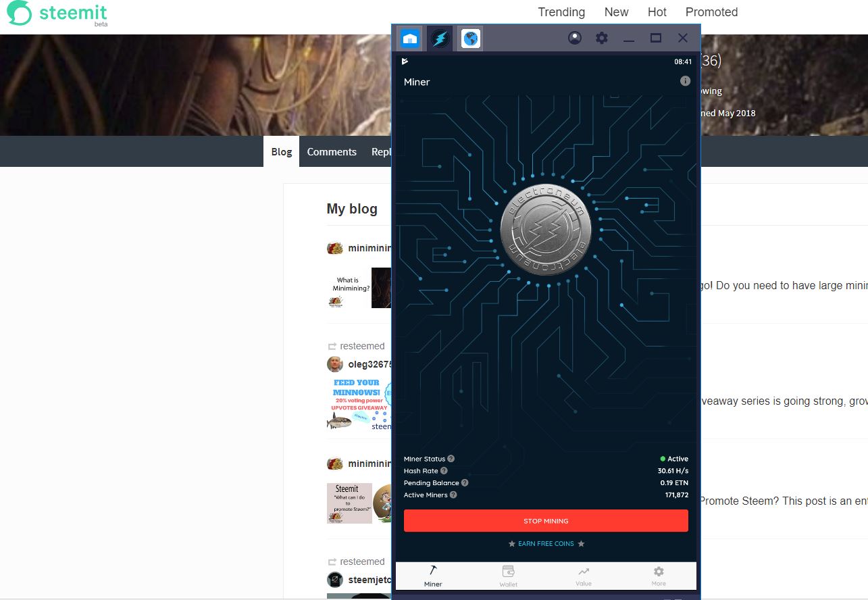The height and width of the screenshot is (600, 868).
Task: Open Trending in Steemit navigation
Action: click(561, 12)
